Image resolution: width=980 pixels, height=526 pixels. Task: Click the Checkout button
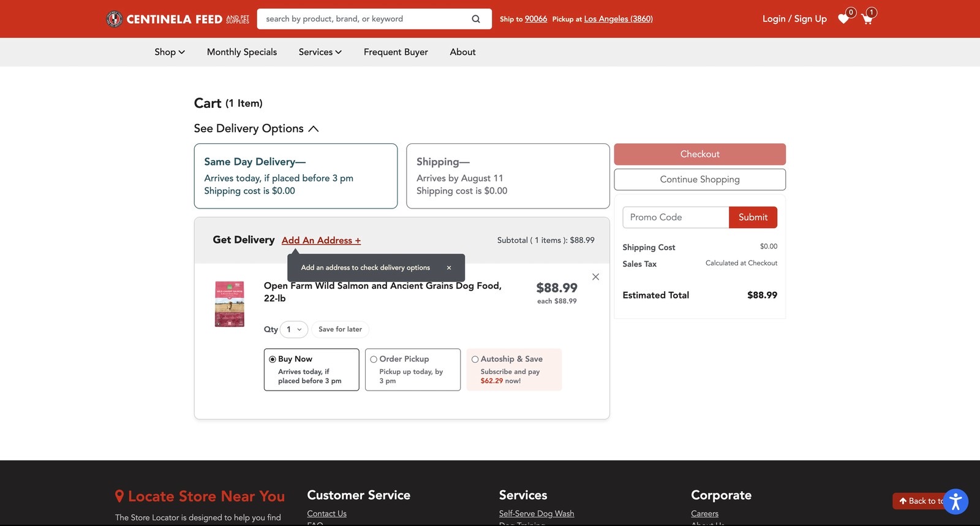coord(699,154)
